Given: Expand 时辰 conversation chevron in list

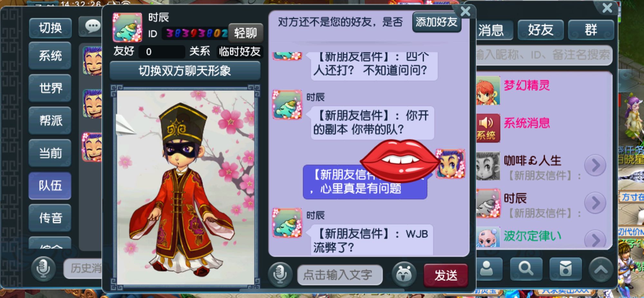Looking at the screenshot, I should pos(595,203).
